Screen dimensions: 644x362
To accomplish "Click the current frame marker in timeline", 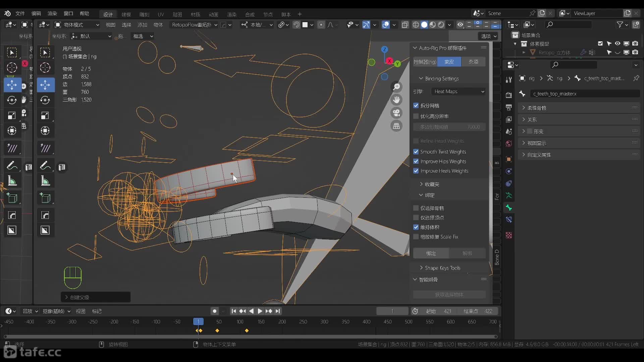I will pos(198,322).
